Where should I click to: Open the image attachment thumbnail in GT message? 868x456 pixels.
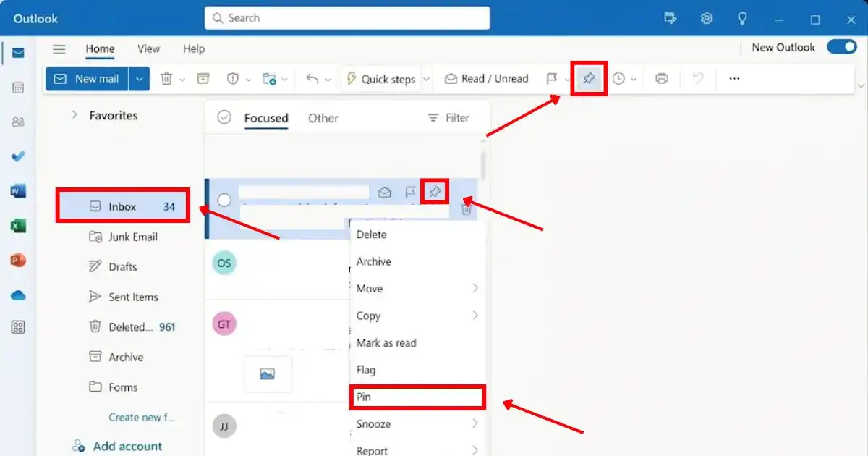coord(268,374)
